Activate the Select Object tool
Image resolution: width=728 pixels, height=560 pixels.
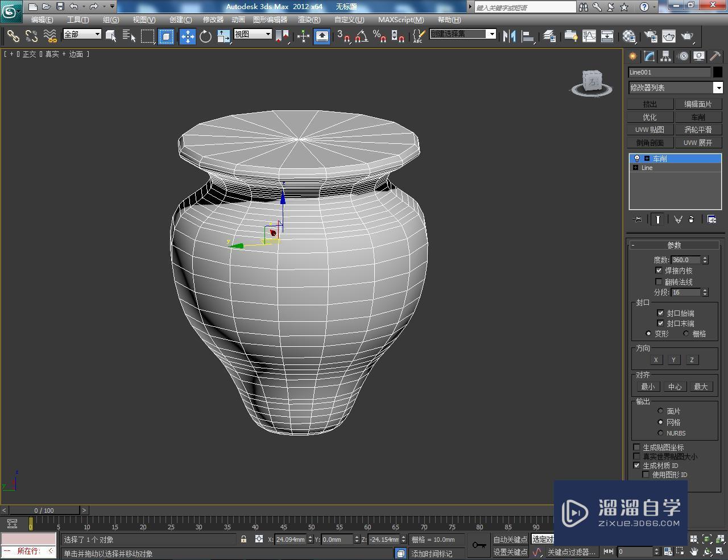click(111, 36)
